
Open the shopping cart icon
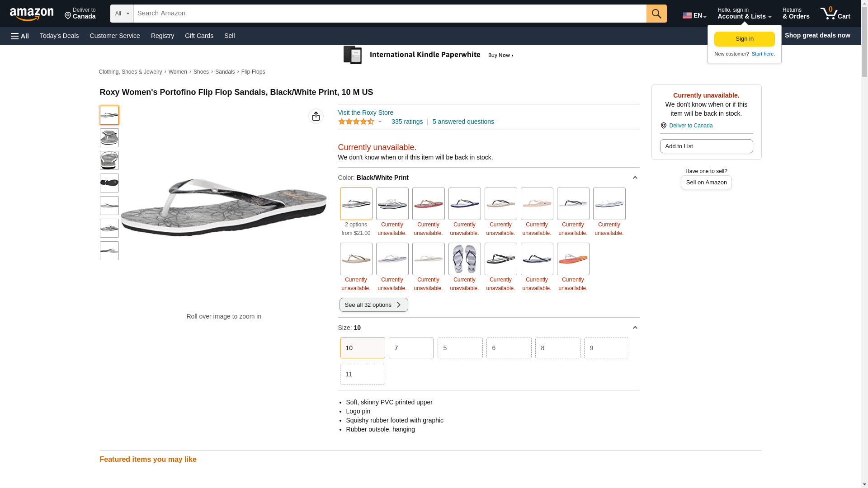(x=835, y=14)
